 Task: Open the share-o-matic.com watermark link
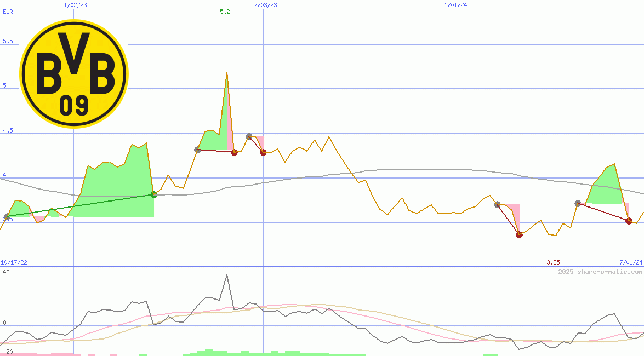tap(600, 272)
